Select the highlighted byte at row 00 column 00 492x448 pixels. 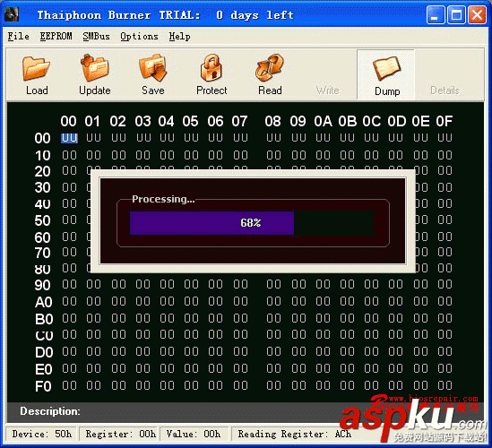coord(69,138)
